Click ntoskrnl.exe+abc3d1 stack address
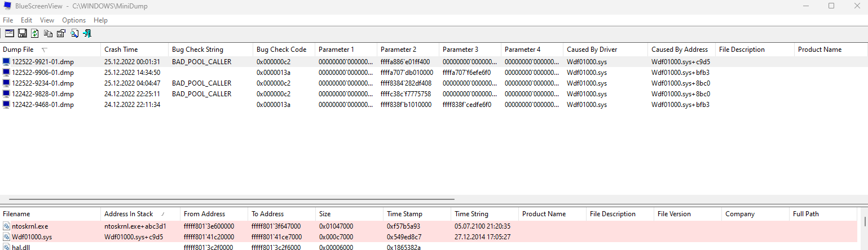 (x=135, y=226)
